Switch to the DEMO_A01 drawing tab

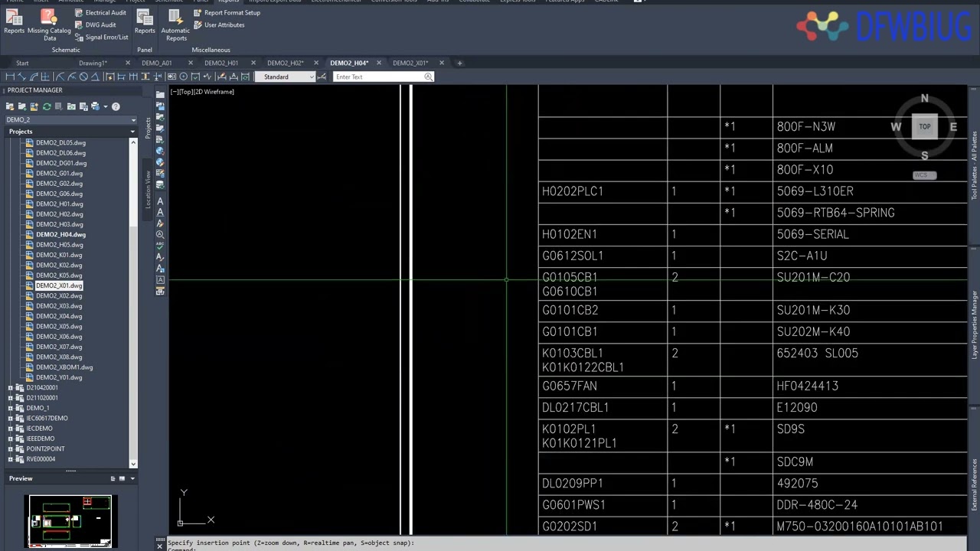click(157, 63)
